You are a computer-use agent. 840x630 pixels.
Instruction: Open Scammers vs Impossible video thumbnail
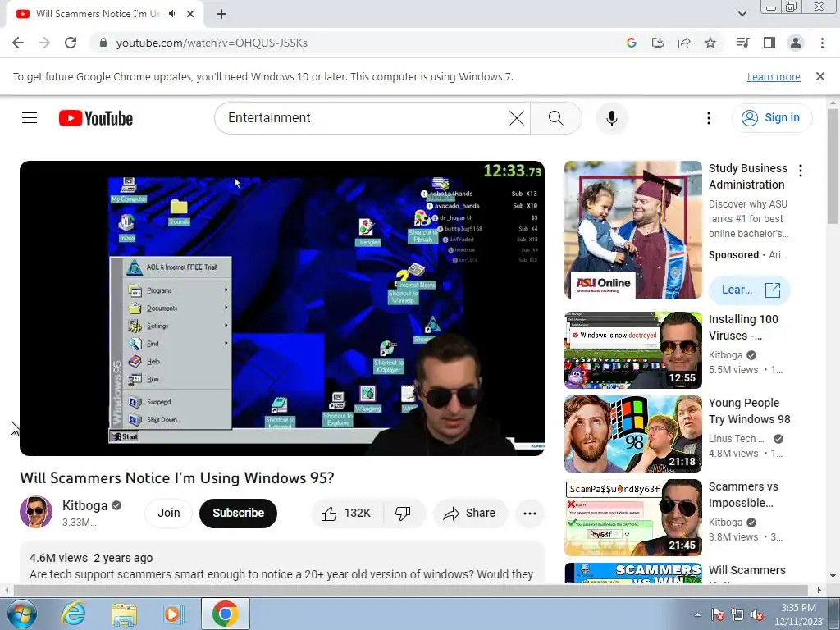point(632,518)
